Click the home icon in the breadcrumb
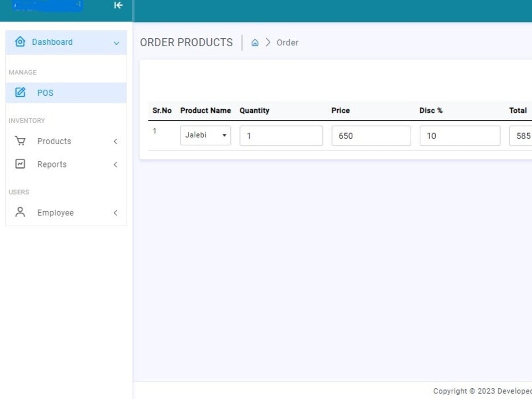The image size is (532, 399). pyautogui.click(x=255, y=42)
